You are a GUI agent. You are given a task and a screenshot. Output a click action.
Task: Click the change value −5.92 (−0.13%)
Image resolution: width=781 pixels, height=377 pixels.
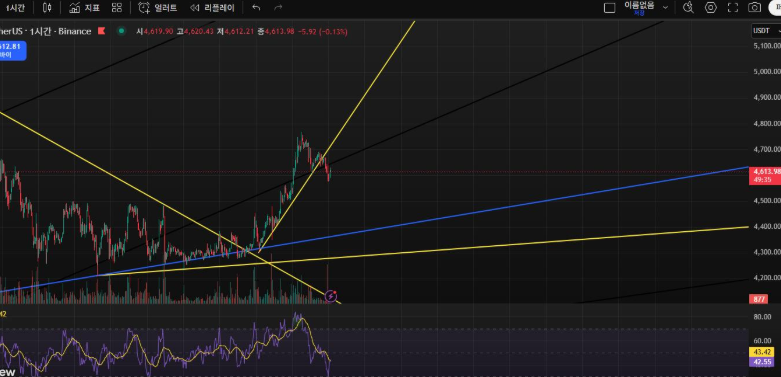click(323, 31)
